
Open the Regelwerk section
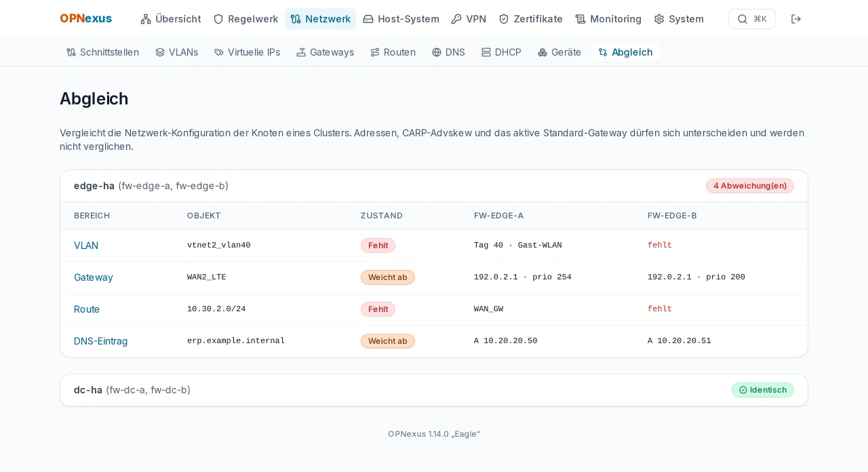245,19
